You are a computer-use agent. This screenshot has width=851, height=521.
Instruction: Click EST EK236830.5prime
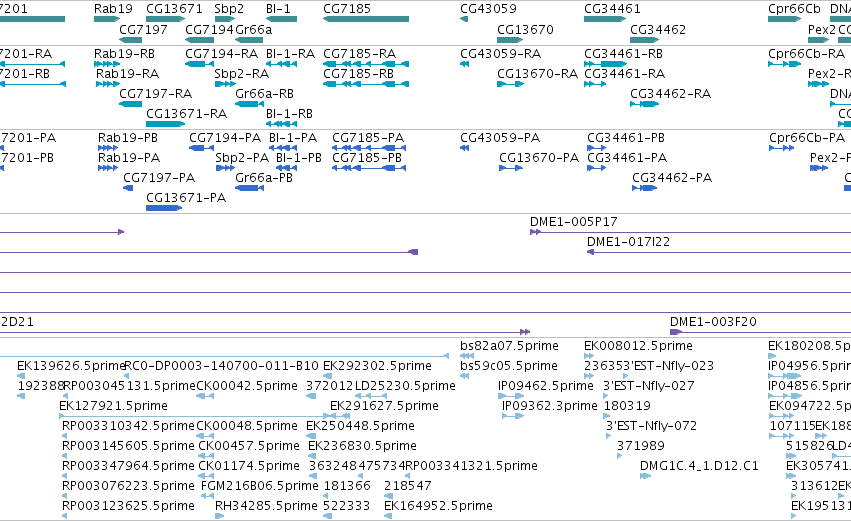[x=362, y=446]
